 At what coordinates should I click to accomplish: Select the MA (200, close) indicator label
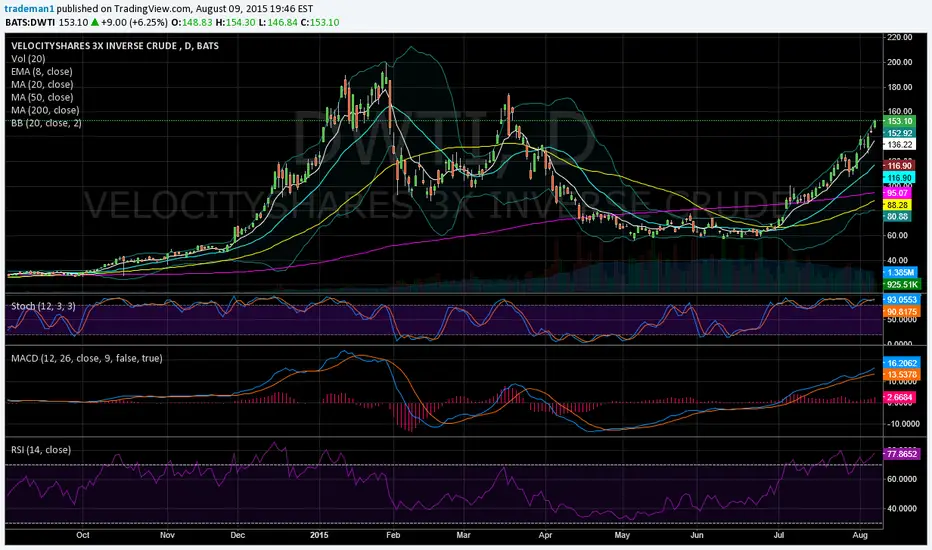pos(45,110)
